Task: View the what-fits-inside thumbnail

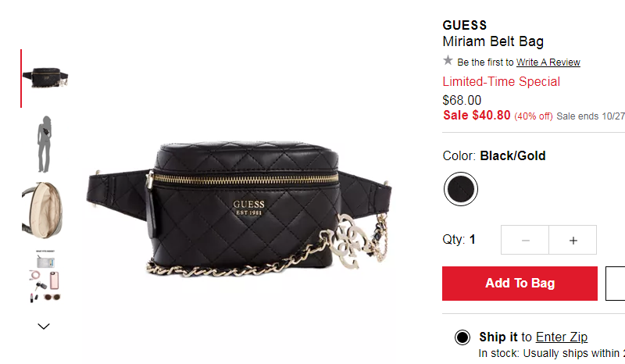Action: [x=45, y=276]
